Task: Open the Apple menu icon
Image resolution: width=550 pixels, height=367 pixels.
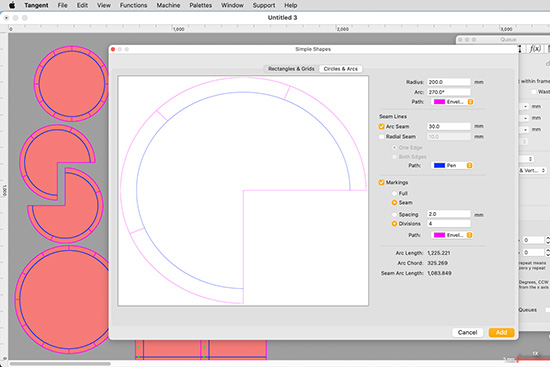Action: pyautogui.click(x=12, y=5)
